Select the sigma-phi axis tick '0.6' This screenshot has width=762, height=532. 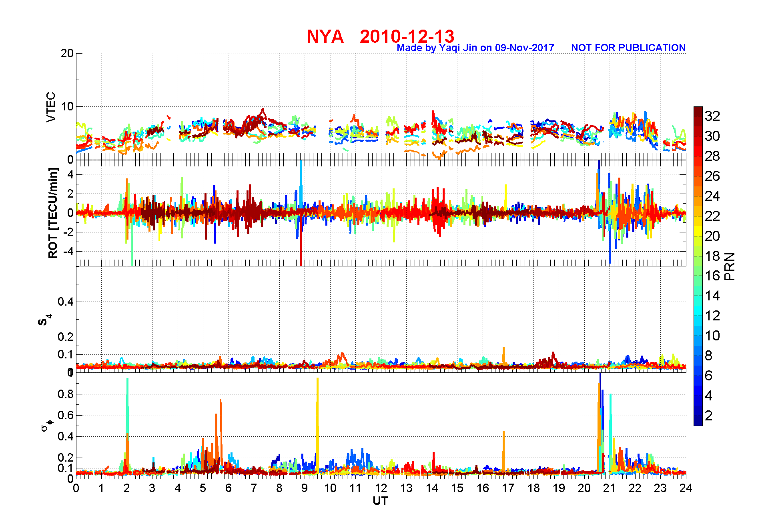point(66,415)
